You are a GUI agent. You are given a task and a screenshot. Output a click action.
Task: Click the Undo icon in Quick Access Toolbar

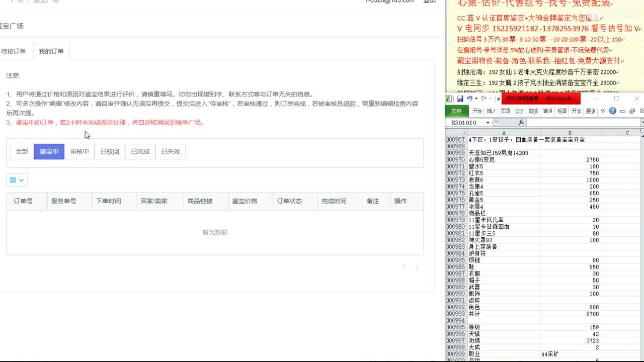(x=469, y=98)
